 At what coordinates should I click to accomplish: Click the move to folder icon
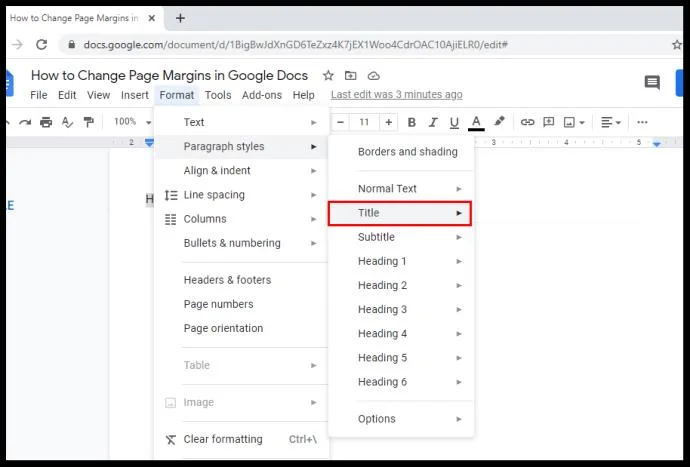tap(351, 76)
